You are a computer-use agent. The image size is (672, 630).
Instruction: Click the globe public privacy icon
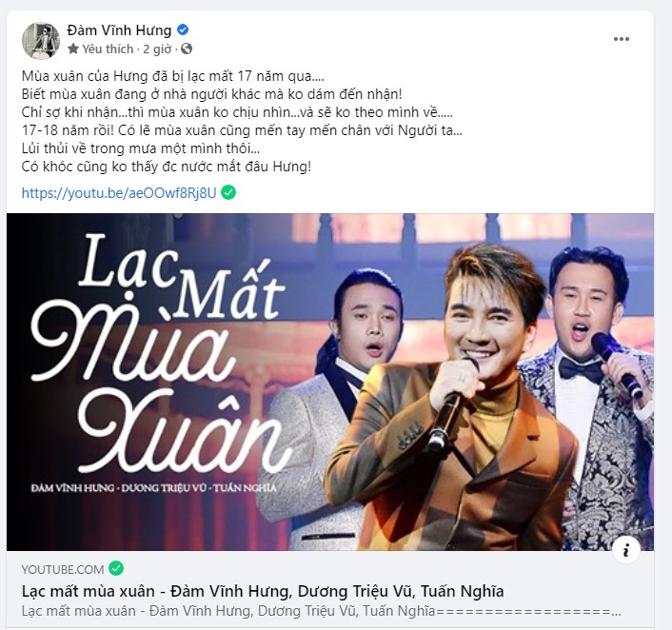(187, 49)
